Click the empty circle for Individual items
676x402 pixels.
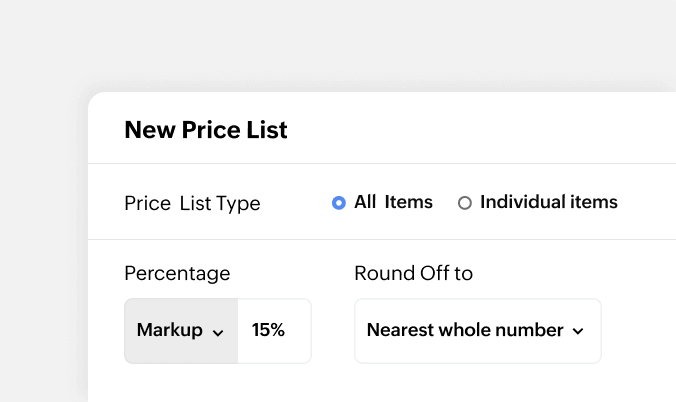tap(464, 203)
